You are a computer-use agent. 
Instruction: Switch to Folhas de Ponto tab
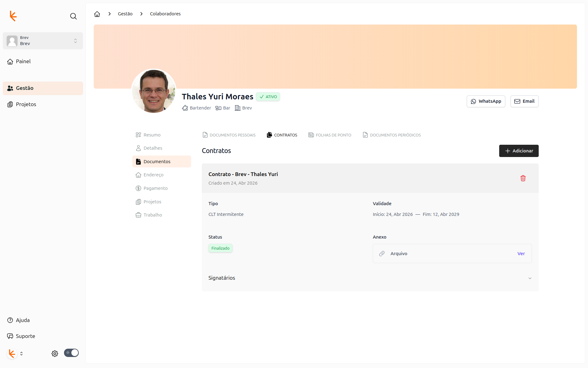coord(330,135)
